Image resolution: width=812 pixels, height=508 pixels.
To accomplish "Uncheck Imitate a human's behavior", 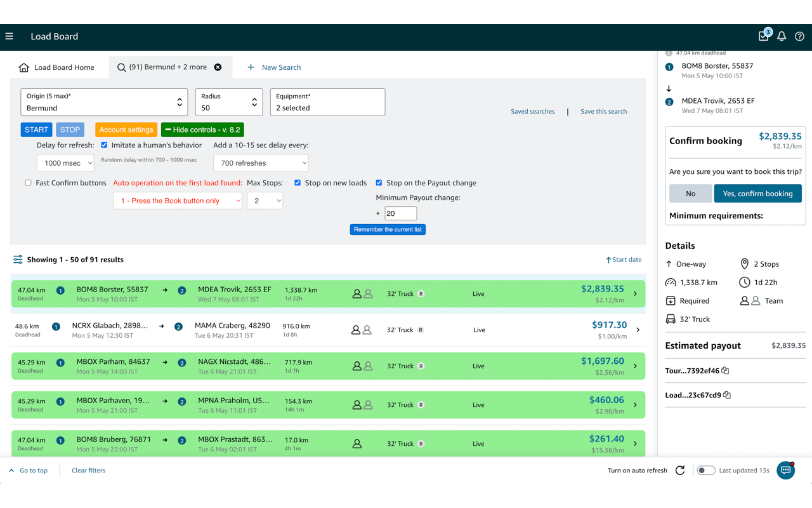I will [x=105, y=145].
